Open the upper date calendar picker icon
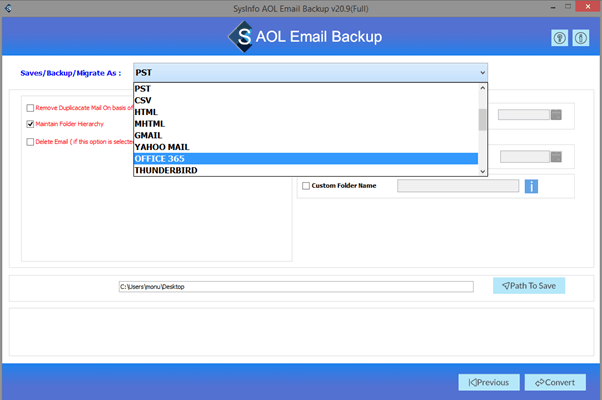 pos(556,114)
